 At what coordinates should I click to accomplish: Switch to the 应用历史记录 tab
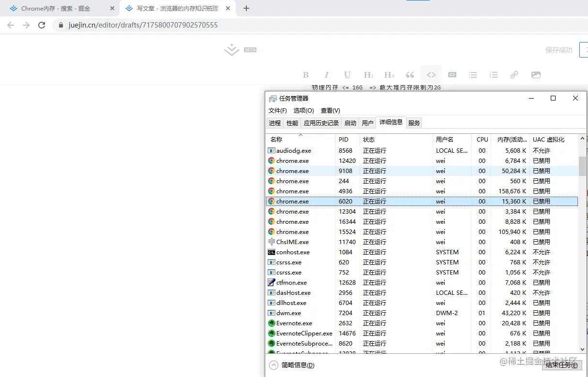click(x=321, y=123)
